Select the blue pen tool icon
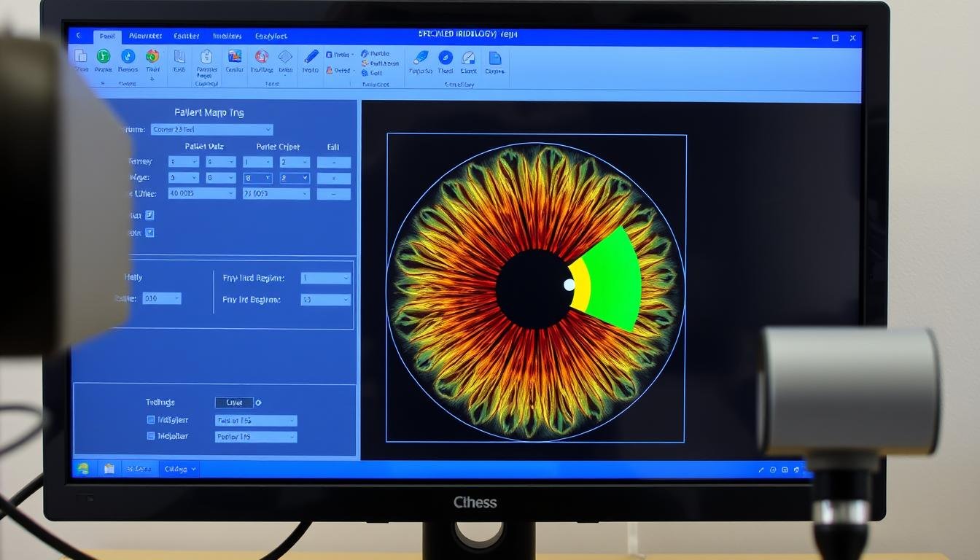 coord(311,56)
